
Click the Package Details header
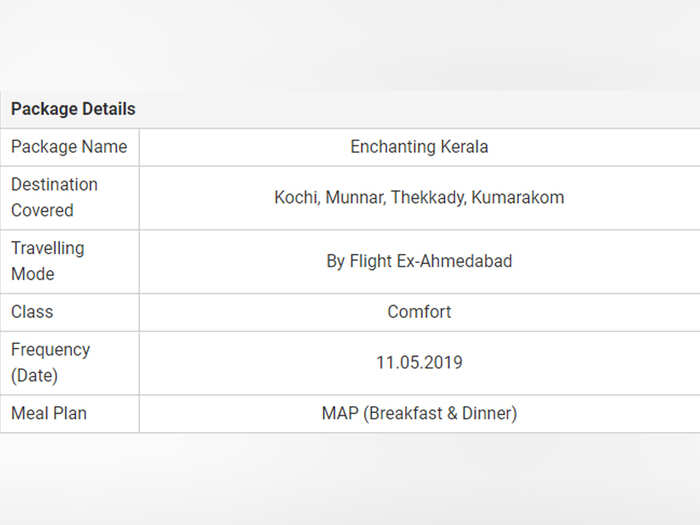(73, 109)
